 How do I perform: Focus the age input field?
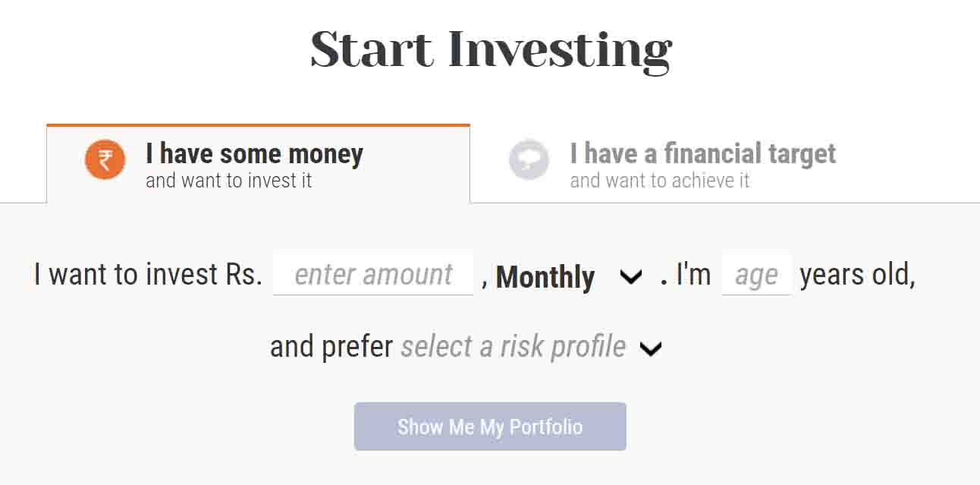[755, 275]
